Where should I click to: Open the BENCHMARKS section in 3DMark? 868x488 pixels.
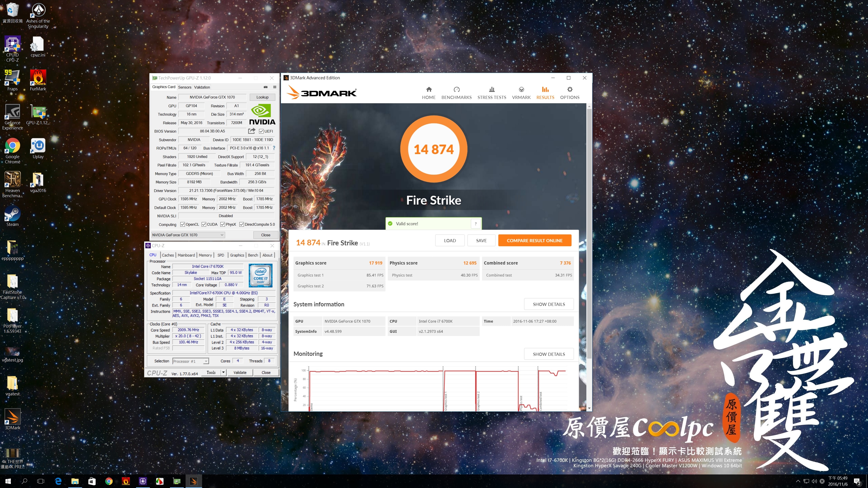(x=456, y=93)
